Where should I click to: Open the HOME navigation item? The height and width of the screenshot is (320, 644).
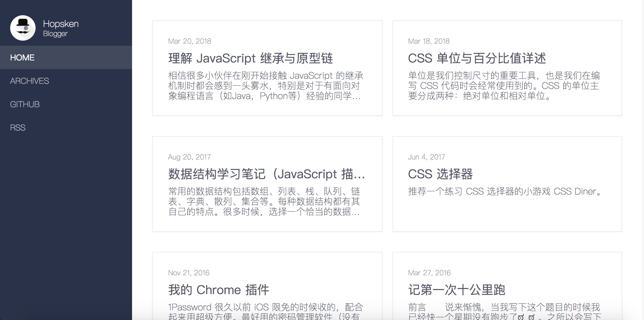click(x=22, y=58)
